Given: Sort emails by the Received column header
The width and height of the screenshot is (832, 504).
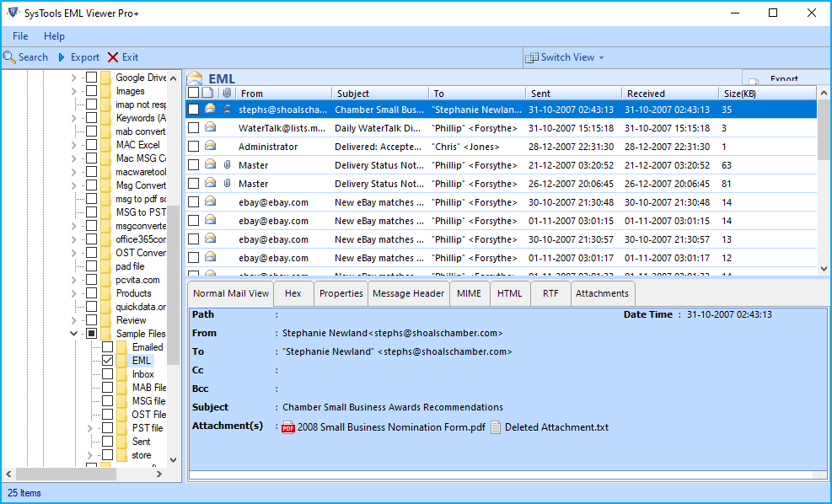Looking at the screenshot, I should coord(669,94).
